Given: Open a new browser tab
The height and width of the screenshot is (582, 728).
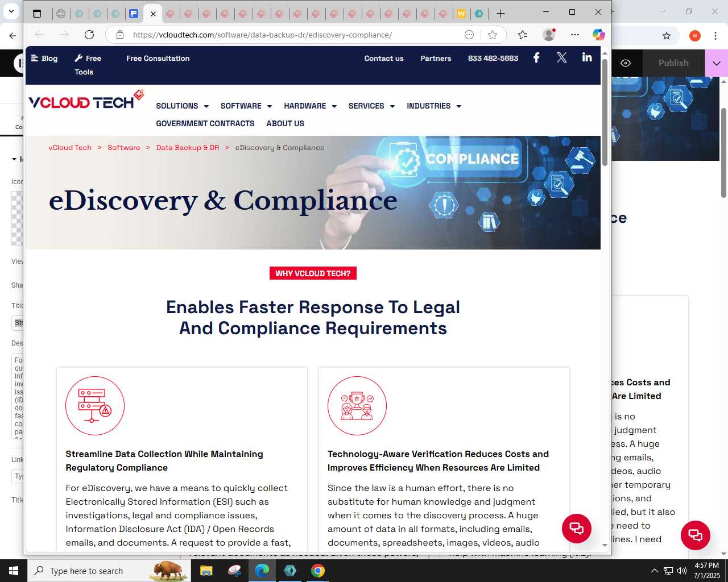Looking at the screenshot, I should point(500,13).
